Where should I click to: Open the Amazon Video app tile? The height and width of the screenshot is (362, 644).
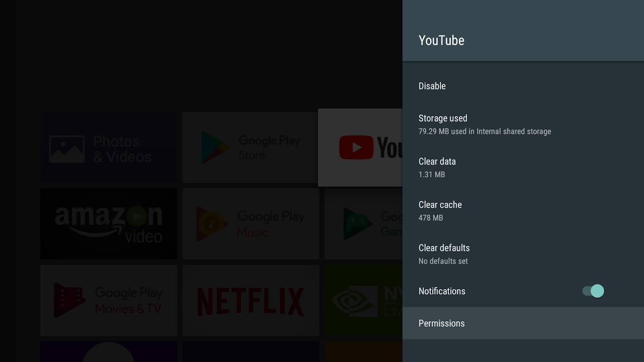point(109,224)
